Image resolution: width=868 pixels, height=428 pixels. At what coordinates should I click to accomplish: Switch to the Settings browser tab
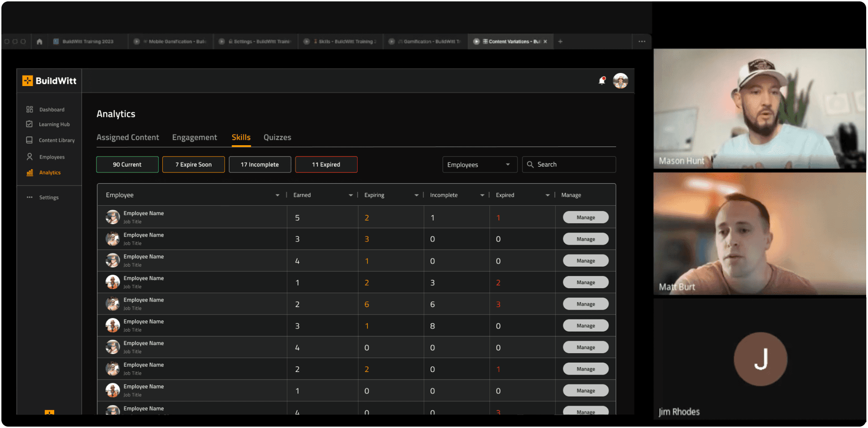(255, 42)
